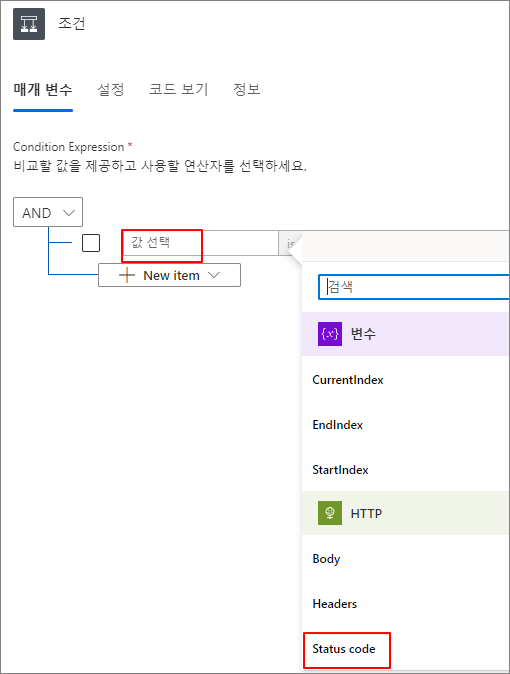510x674 pixels.
Task: Open the 코드 보기 tab
Action: point(178,89)
